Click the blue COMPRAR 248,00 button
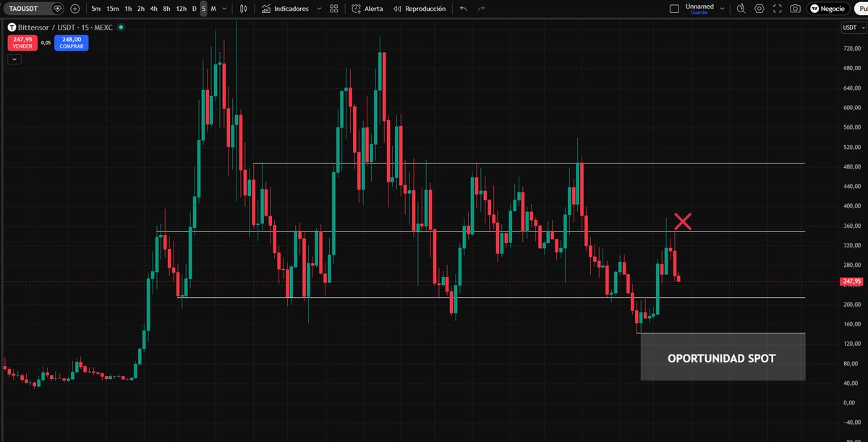The width and height of the screenshot is (868, 442). coord(72,43)
